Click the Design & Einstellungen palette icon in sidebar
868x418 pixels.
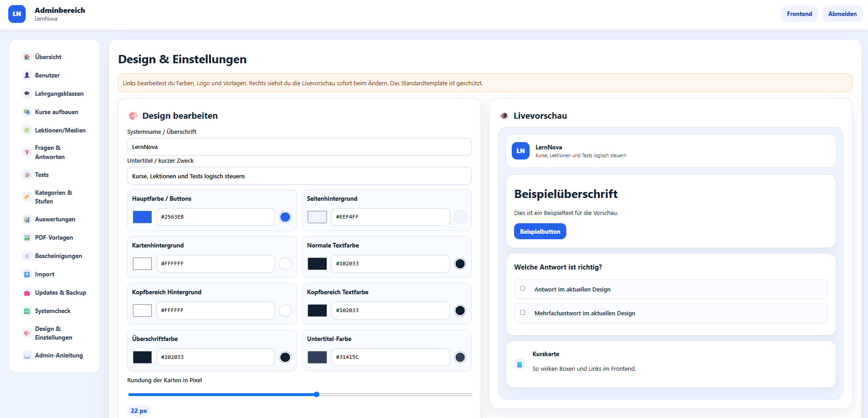(x=27, y=333)
